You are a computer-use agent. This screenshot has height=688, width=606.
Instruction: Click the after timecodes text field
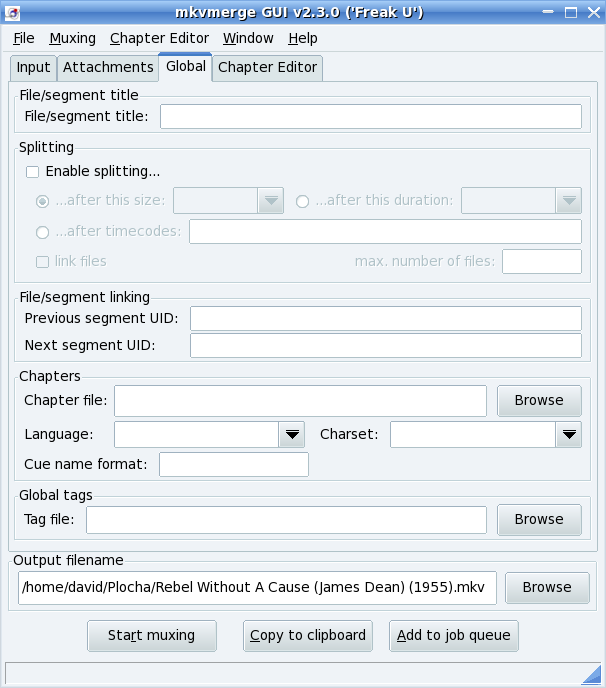pos(385,231)
